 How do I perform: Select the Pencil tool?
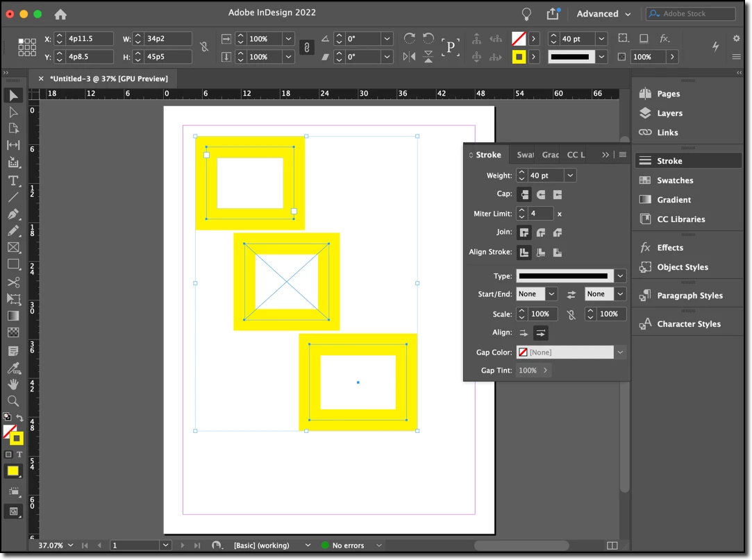pyautogui.click(x=13, y=230)
